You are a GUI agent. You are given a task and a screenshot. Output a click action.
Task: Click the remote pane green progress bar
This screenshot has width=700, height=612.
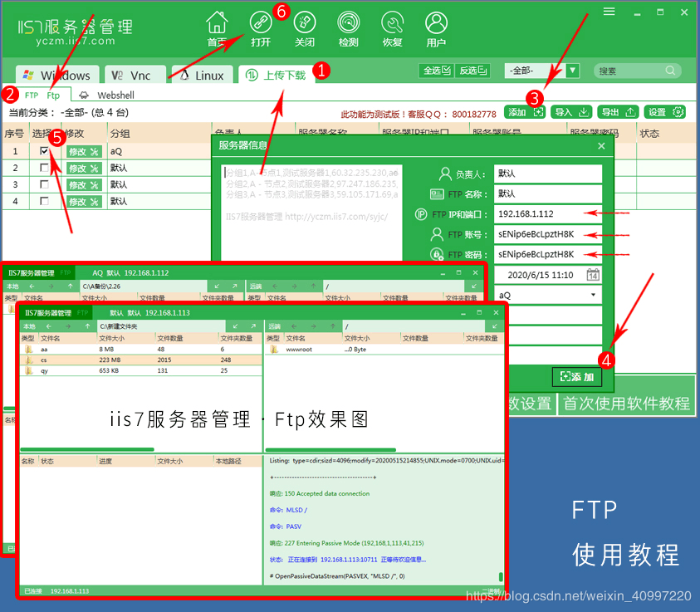(330, 449)
